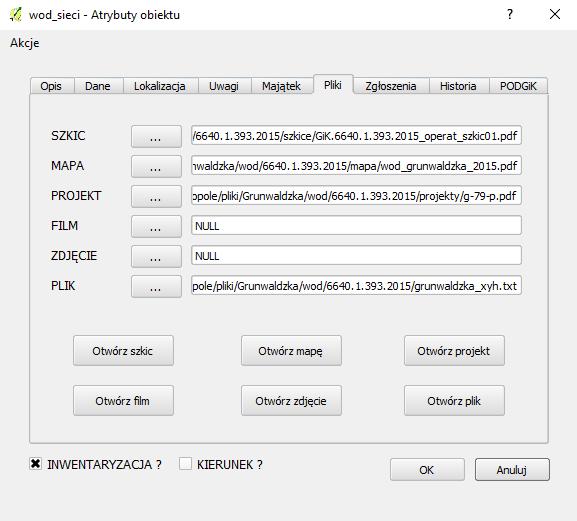The width and height of the screenshot is (577, 521).
Task: Go to the Majątek tab
Action: [x=282, y=86]
